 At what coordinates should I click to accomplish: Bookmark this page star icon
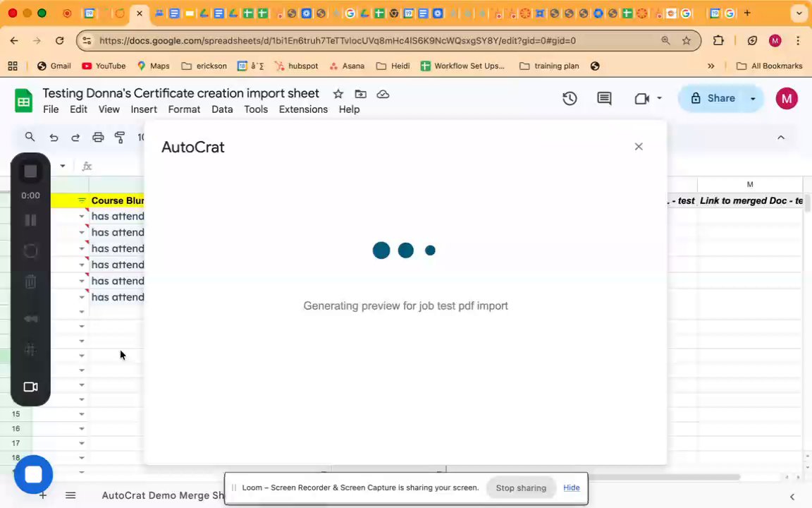[x=686, y=40]
